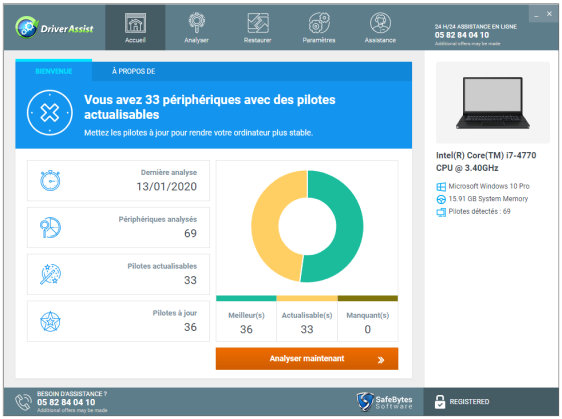Click the Manquant(s) 0 counter
The height and width of the screenshot is (419, 562).
(x=367, y=322)
